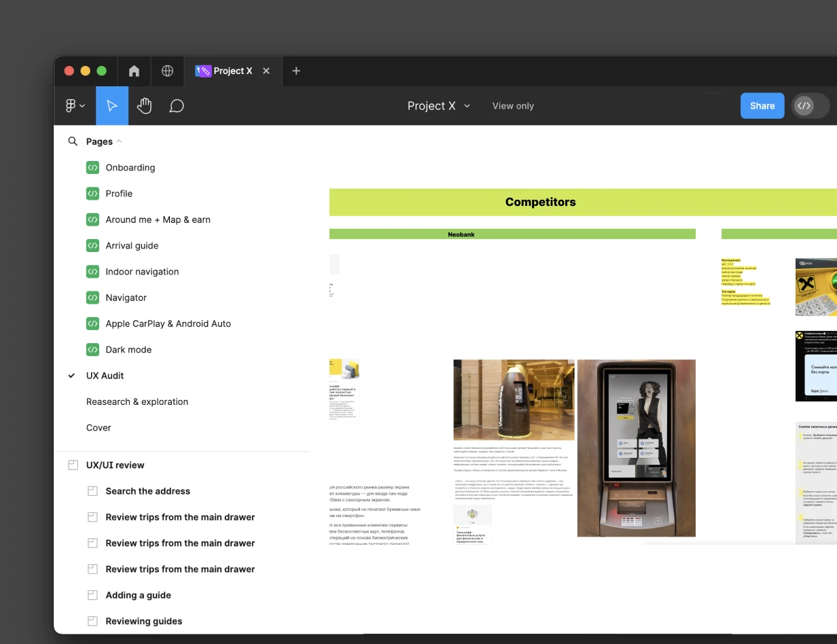Select the Hand tool
The width and height of the screenshot is (837, 644).
[144, 105]
